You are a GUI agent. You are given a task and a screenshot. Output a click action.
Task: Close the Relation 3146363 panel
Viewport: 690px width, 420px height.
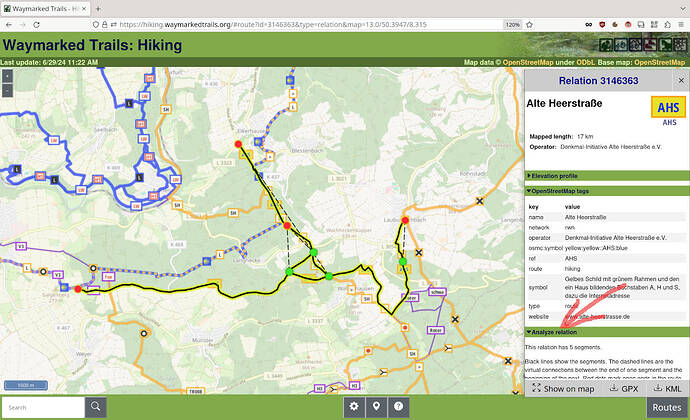681,81
